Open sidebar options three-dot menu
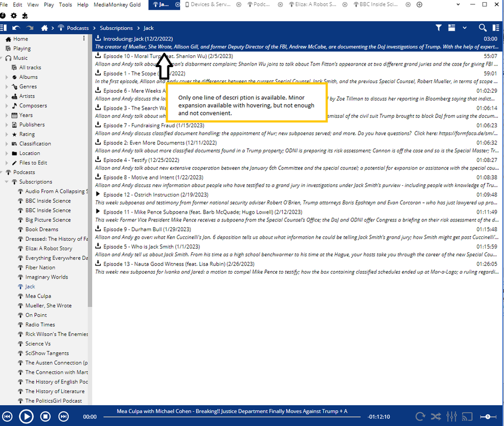Viewport: 504px width, 426px height. [x=84, y=38]
